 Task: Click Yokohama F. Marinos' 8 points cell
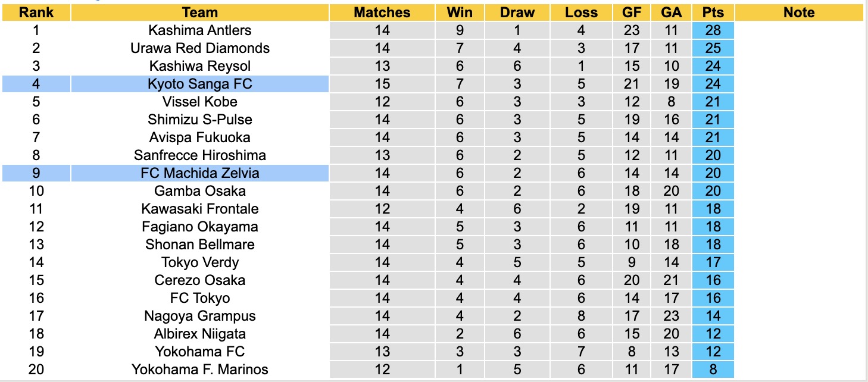coord(713,370)
